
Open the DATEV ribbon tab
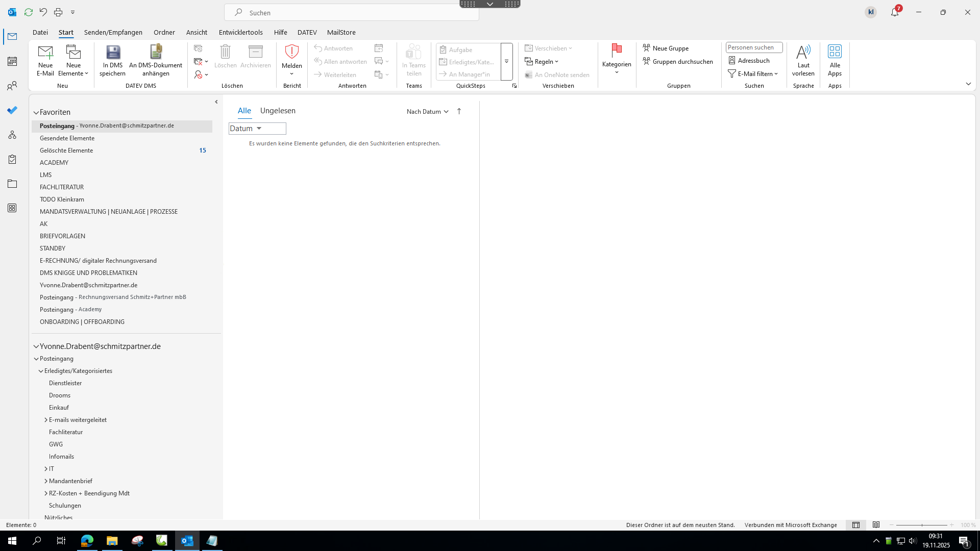click(307, 32)
